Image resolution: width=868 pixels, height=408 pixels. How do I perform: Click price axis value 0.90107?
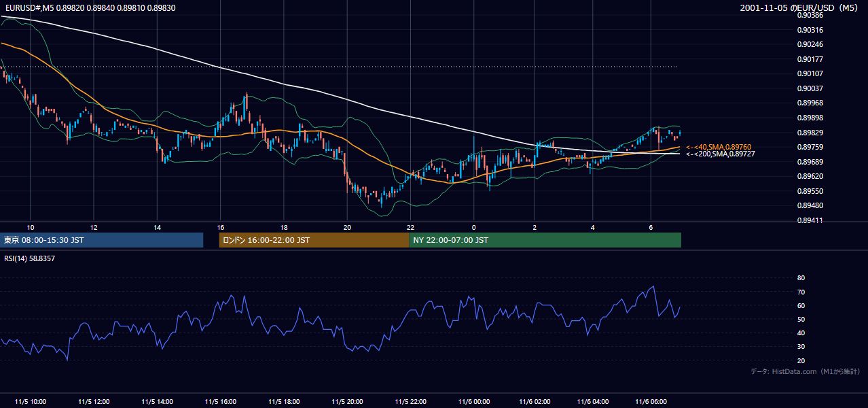(810, 74)
